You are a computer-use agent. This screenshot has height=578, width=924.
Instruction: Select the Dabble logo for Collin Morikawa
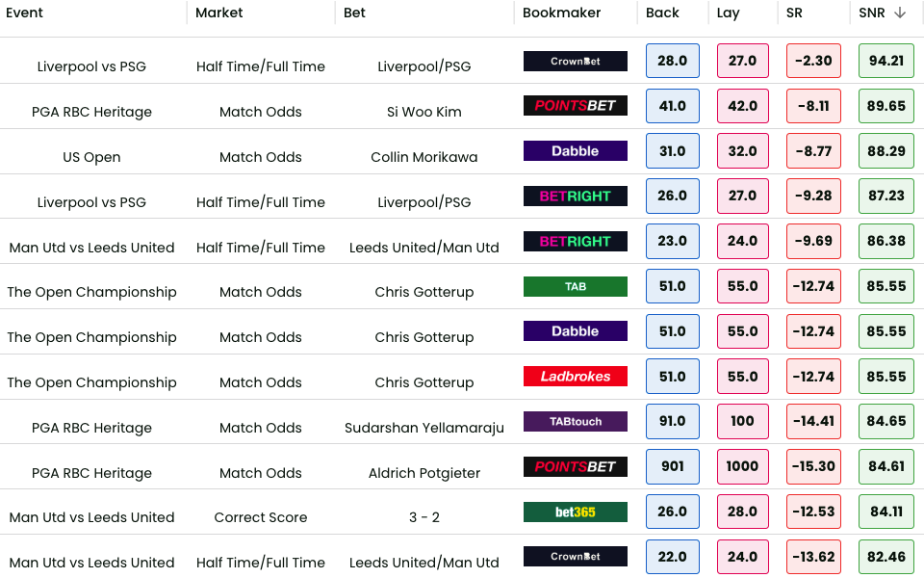[x=576, y=151]
